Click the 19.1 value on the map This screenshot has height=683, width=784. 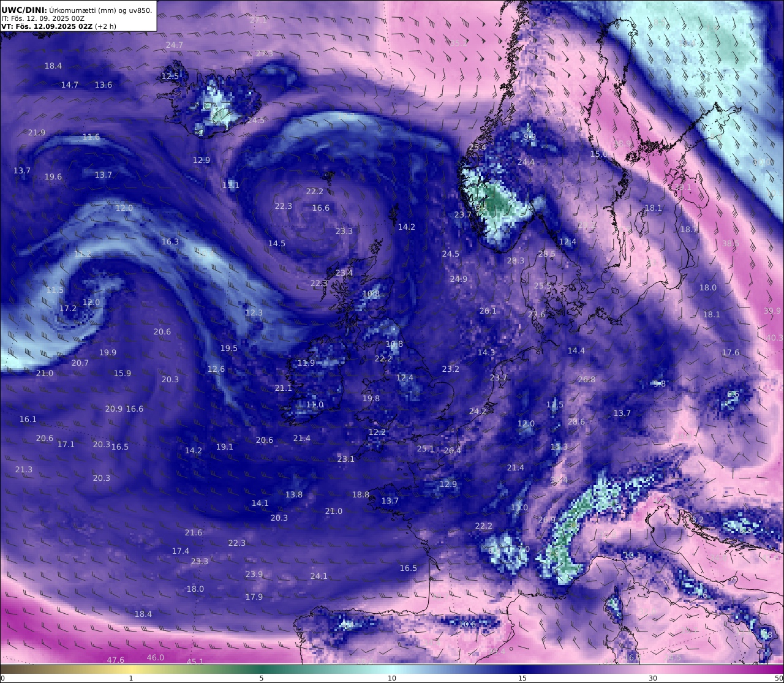225,447
